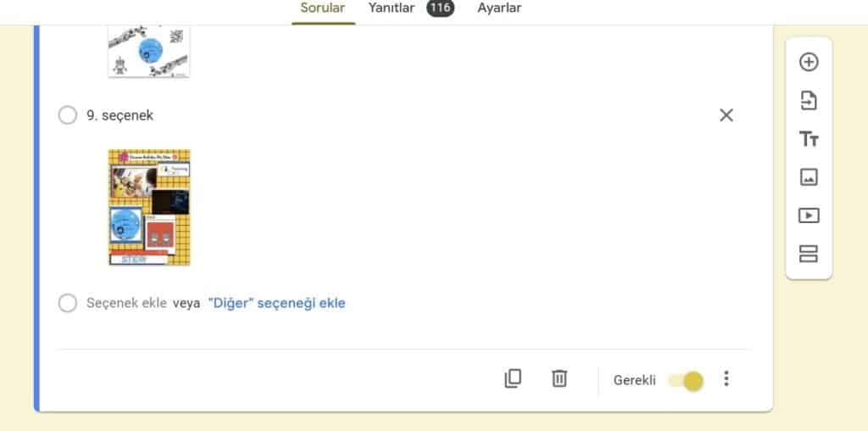Select the yellow poster image under option 9
This screenshot has width=868, height=431.
149,207
